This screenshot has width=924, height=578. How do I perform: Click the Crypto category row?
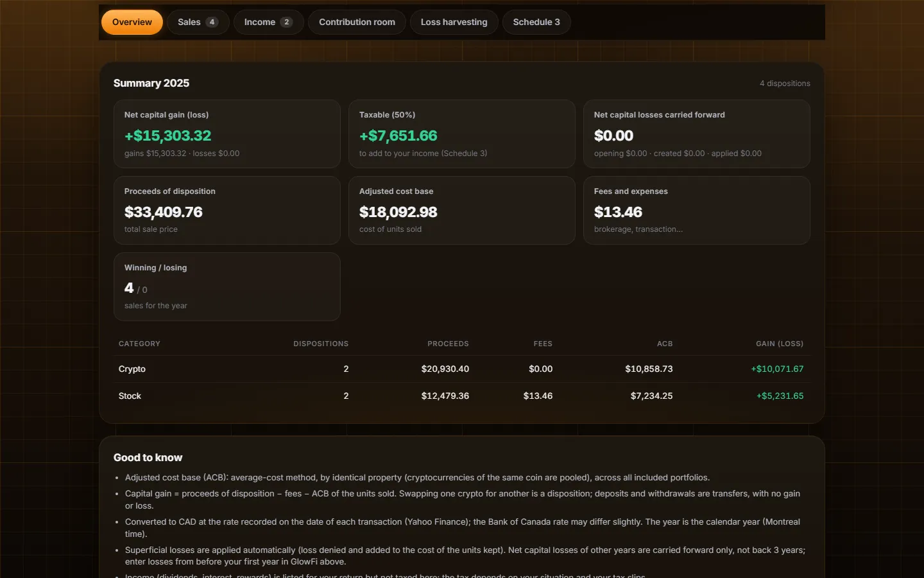[461, 369]
